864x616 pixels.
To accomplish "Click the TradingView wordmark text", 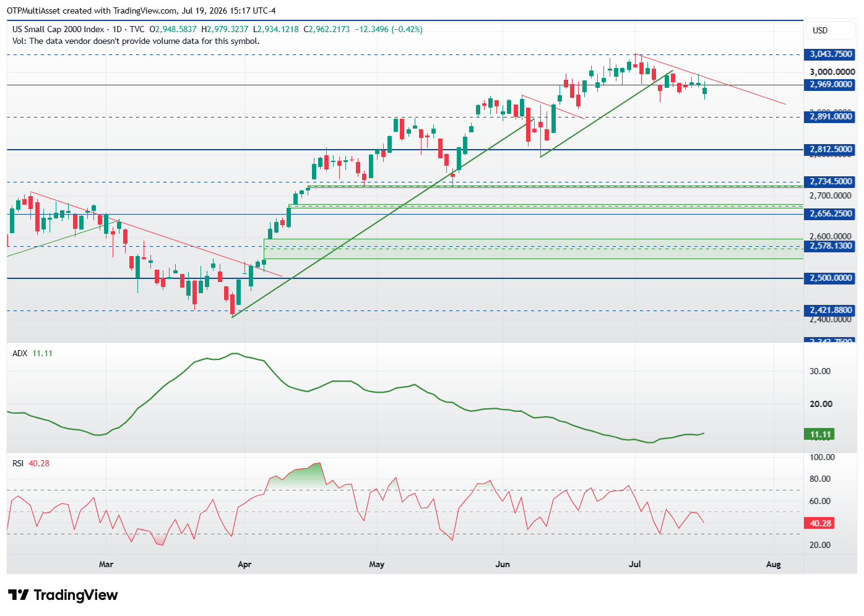I will [x=76, y=595].
